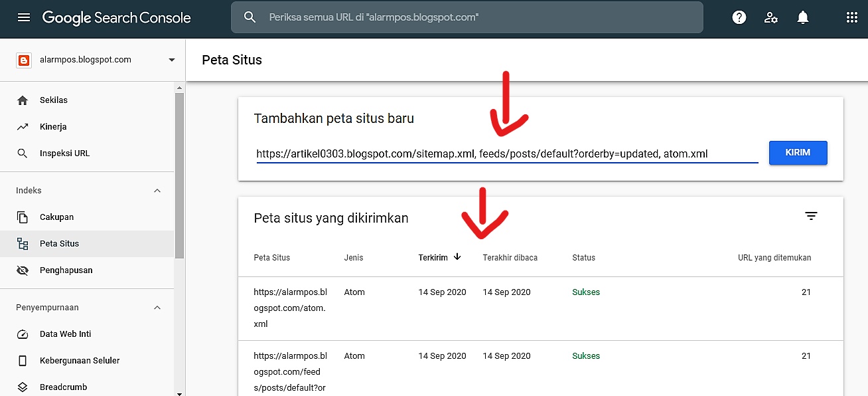The height and width of the screenshot is (396, 868).
Task: Click URL yang ditemukan column header
Action: click(x=774, y=258)
